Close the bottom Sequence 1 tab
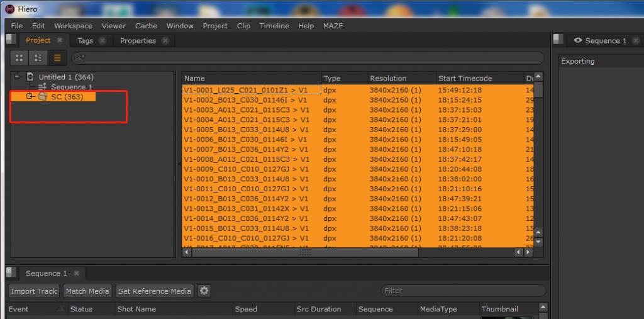 pos(76,273)
